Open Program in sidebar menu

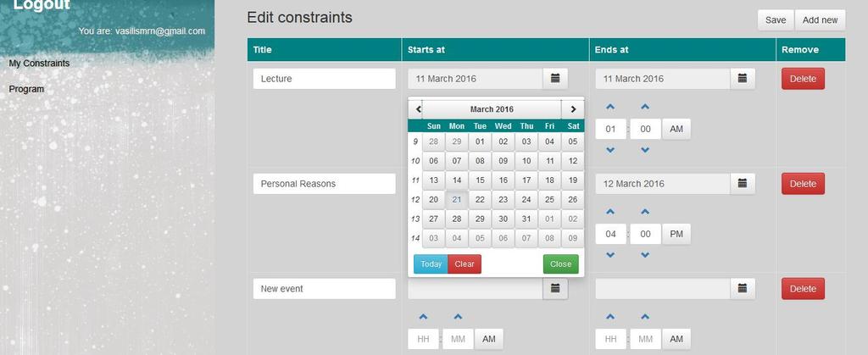pos(26,89)
